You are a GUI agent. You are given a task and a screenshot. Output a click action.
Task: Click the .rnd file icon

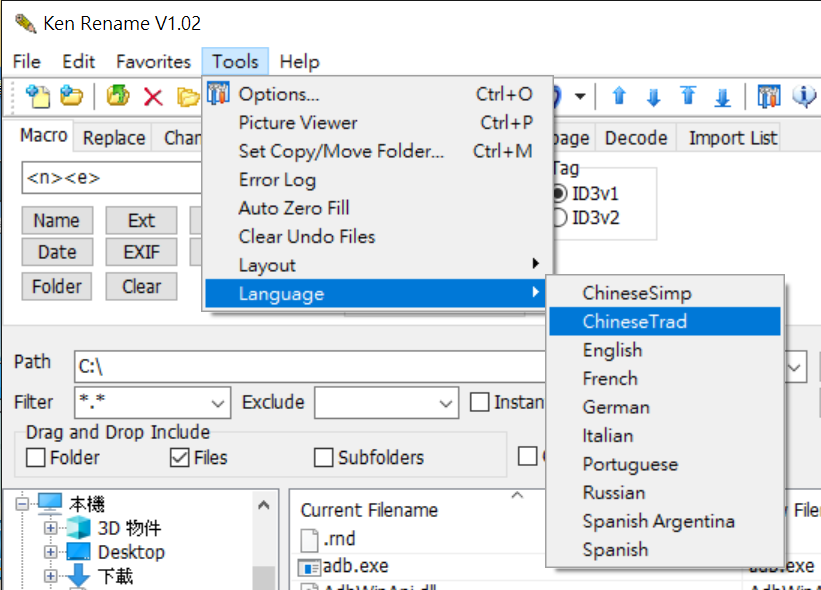[x=309, y=540]
